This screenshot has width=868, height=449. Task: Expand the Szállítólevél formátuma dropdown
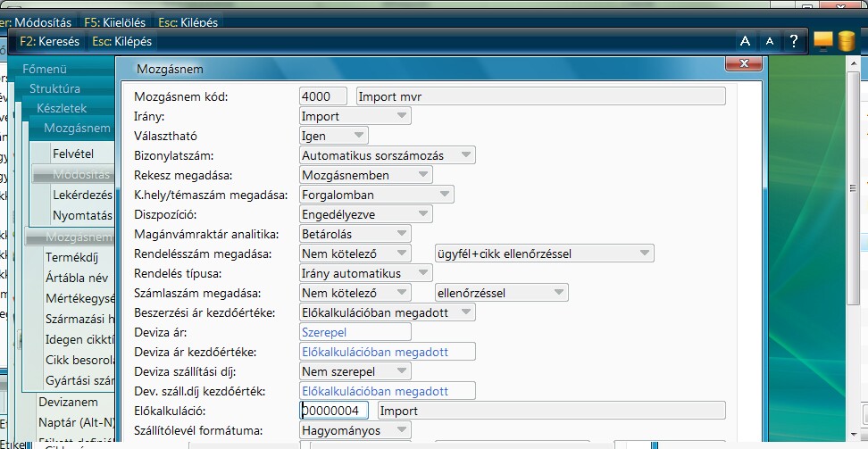click(x=355, y=430)
